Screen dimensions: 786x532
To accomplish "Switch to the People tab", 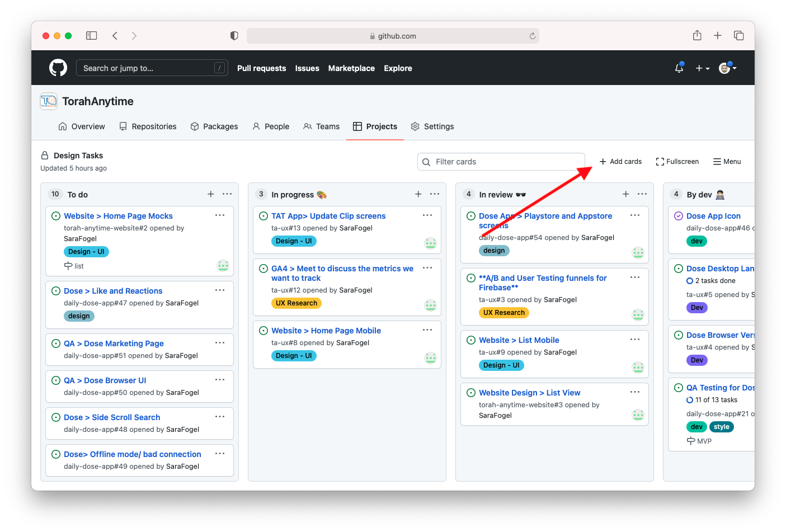I will coord(271,126).
